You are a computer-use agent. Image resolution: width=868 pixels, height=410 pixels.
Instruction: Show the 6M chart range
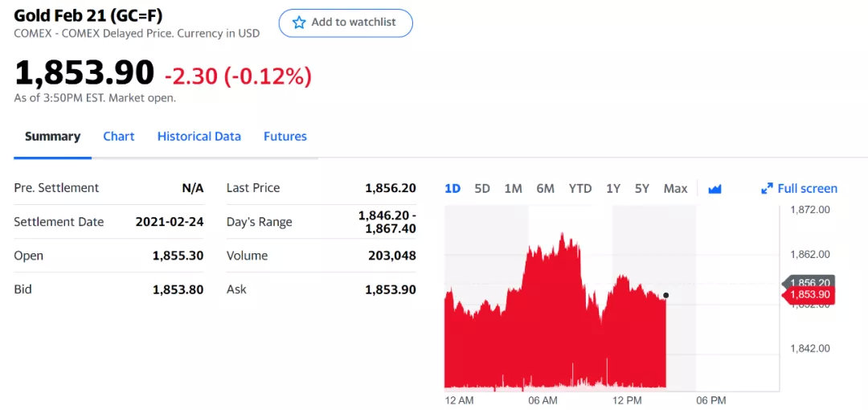click(545, 189)
